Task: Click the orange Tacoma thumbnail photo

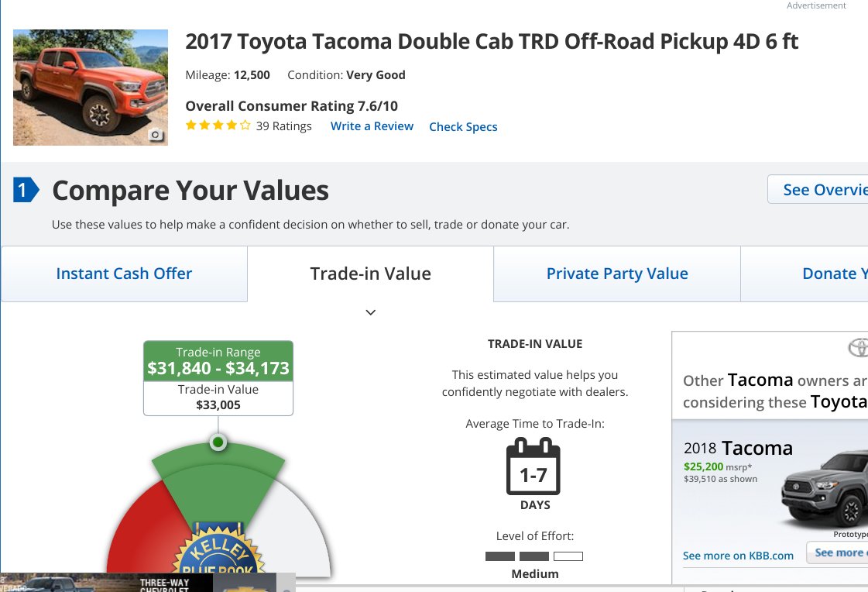Action: coord(91,88)
